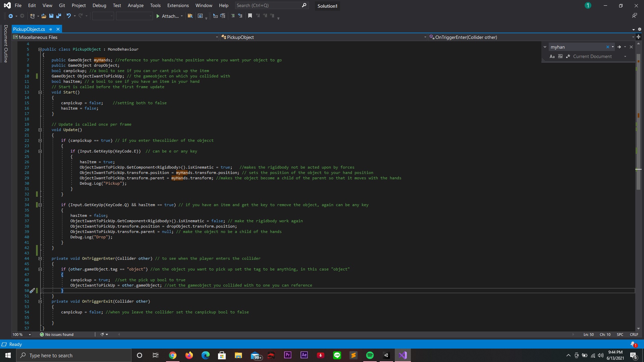
Task: Click the Save All icon
Action: (x=59, y=16)
